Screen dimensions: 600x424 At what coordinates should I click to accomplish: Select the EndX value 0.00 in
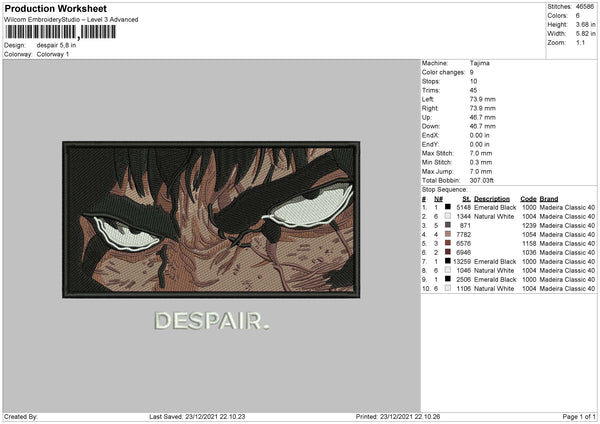point(479,135)
